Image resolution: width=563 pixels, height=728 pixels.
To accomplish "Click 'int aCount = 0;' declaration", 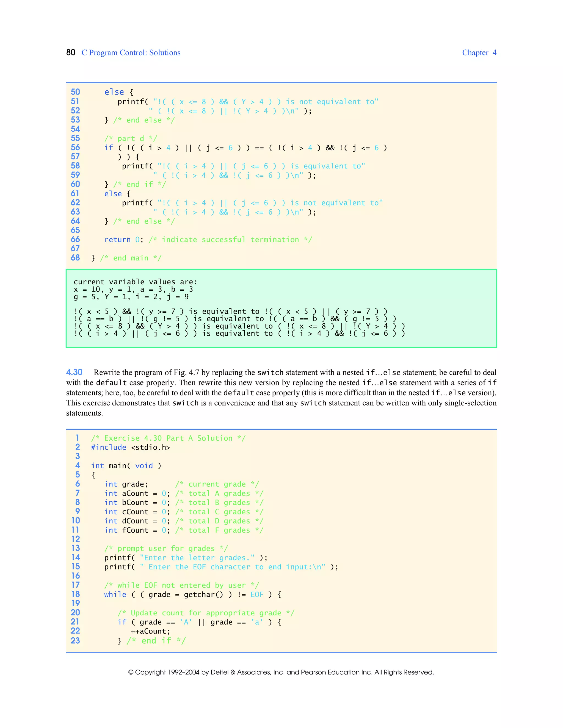I will coord(137,493).
